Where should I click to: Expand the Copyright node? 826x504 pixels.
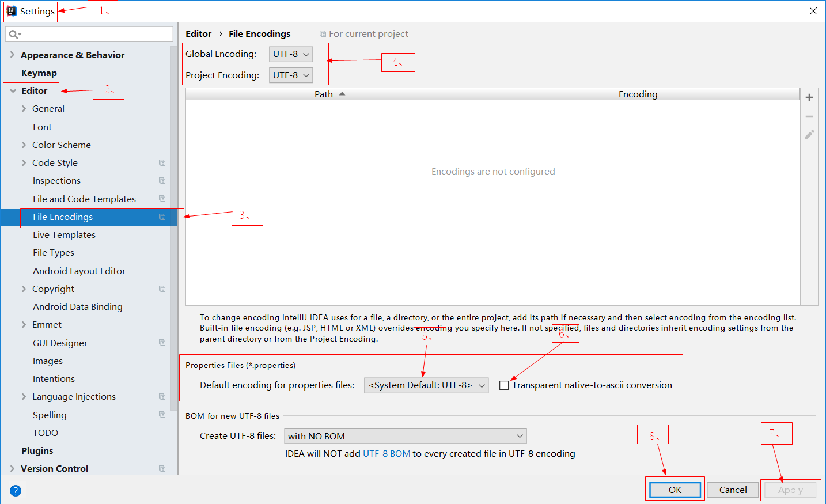point(24,289)
